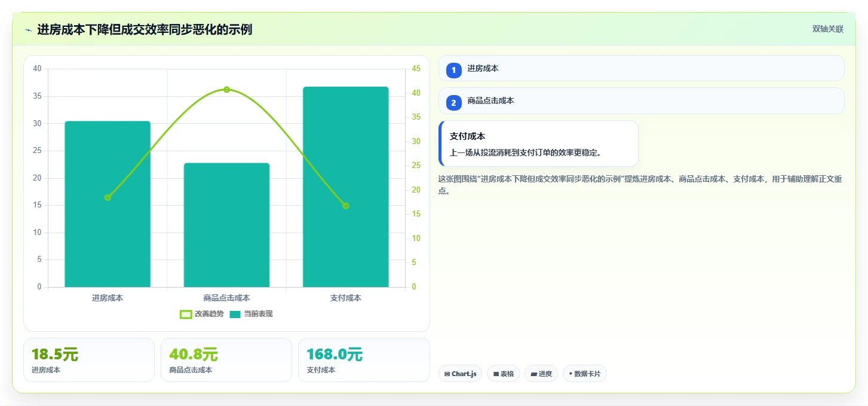The image size is (868, 406).
Task: Open the 18.5元 进房成本 data card
Action: pyautogui.click(x=89, y=360)
